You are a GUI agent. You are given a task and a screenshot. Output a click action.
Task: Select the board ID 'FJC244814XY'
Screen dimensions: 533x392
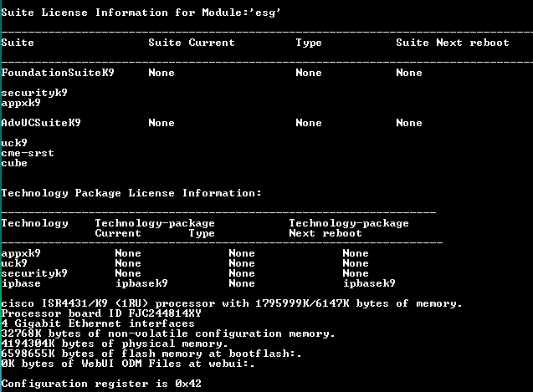tap(165, 313)
